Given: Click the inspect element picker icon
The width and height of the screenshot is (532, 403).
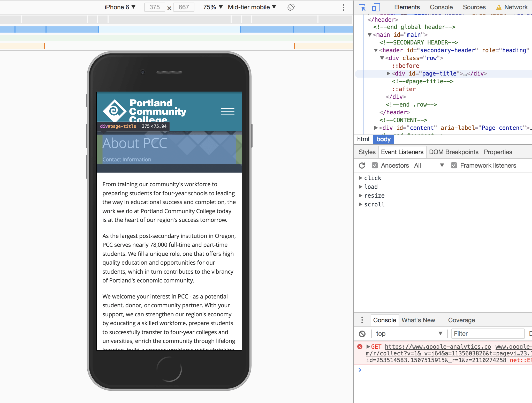Looking at the screenshot, I should point(362,7).
